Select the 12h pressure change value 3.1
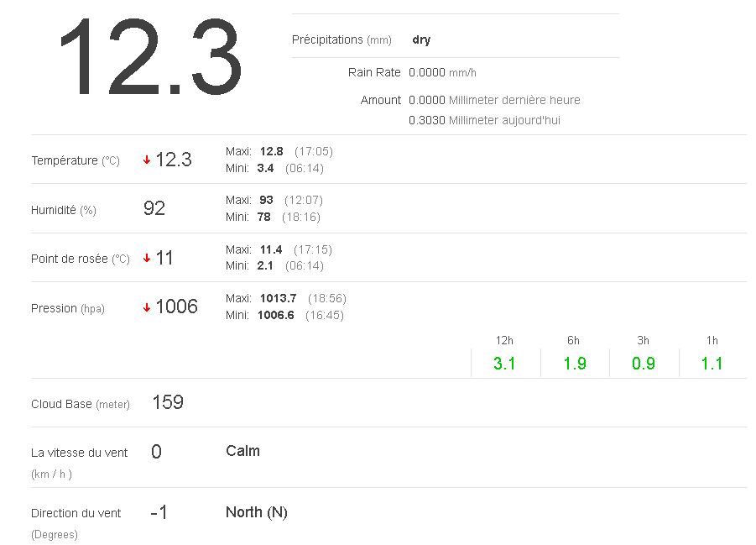 click(504, 364)
